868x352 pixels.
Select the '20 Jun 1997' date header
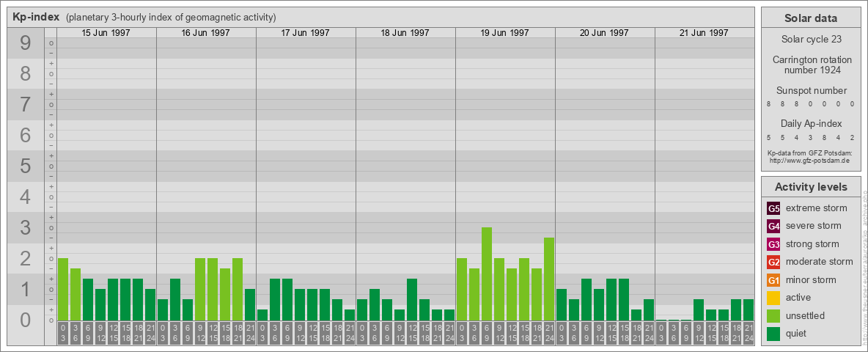pyautogui.click(x=604, y=33)
